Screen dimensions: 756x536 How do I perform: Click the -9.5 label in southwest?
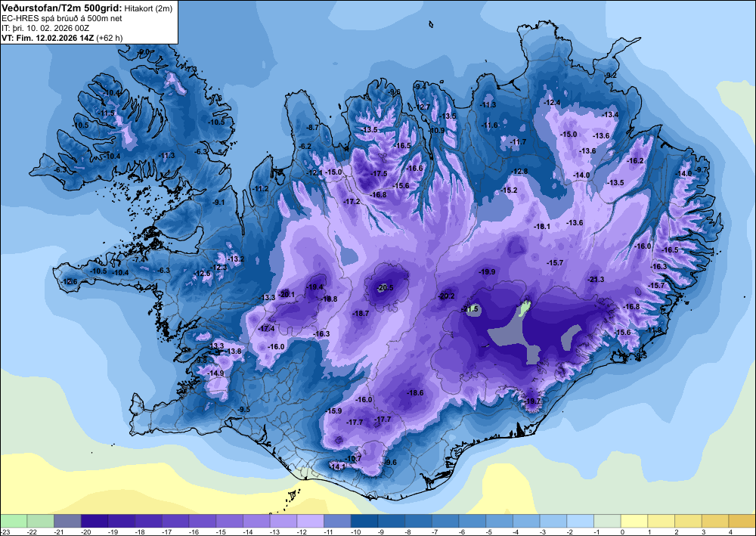point(244,409)
